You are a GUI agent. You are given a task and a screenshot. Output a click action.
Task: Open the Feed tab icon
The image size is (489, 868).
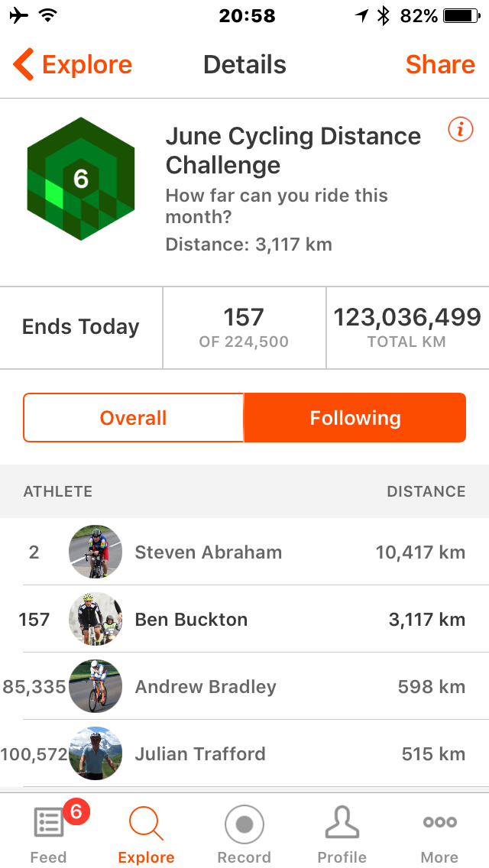pyautogui.click(x=49, y=824)
